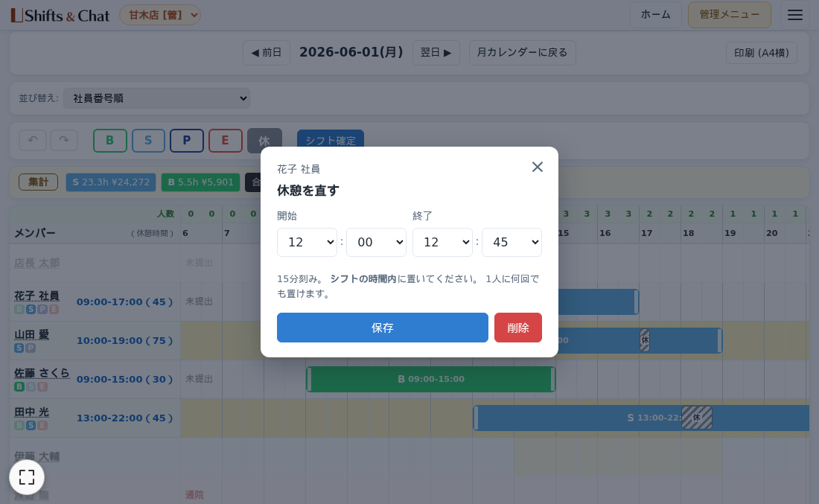Select the green B 09:00-15:00 shift bar
The height and width of the screenshot is (504, 819).
(431, 379)
